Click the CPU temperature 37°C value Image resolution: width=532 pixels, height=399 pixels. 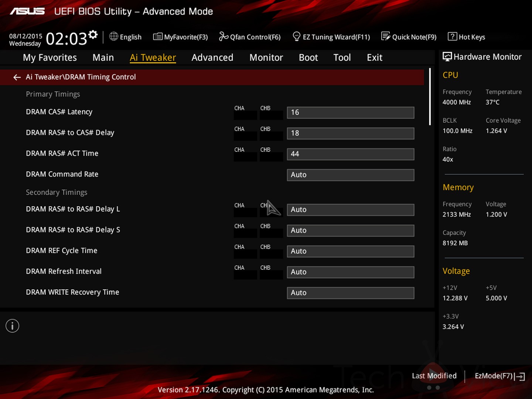point(492,102)
